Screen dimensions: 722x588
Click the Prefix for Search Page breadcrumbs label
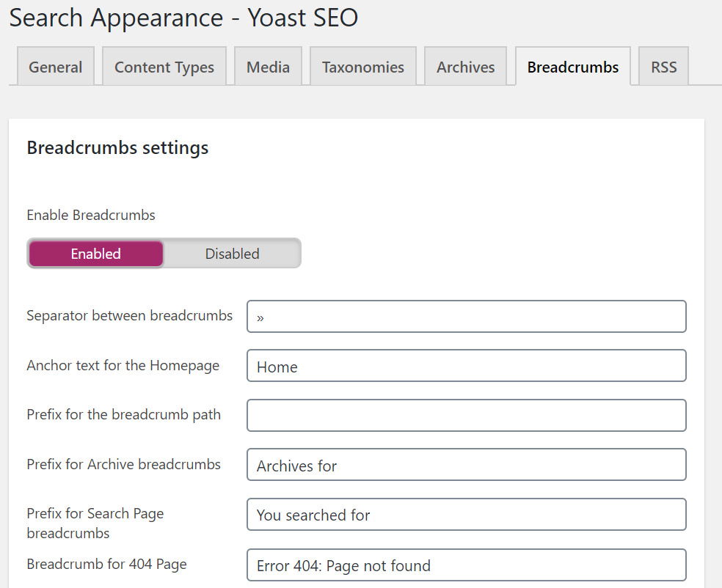95,523
